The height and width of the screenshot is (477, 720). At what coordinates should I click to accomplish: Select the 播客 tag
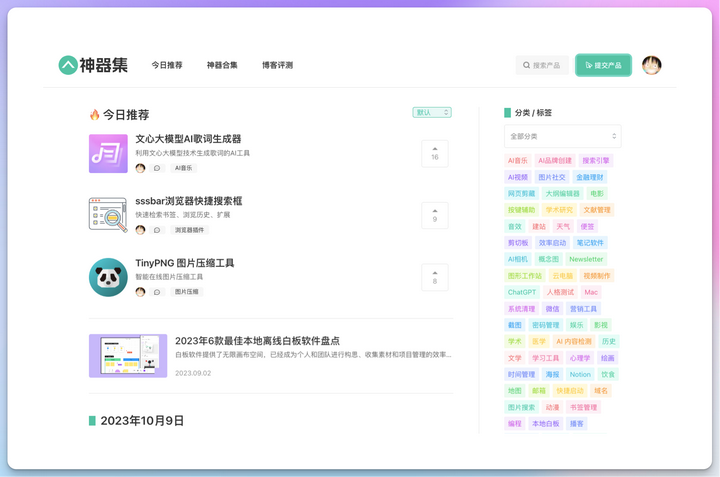click(x=577, y=424)
